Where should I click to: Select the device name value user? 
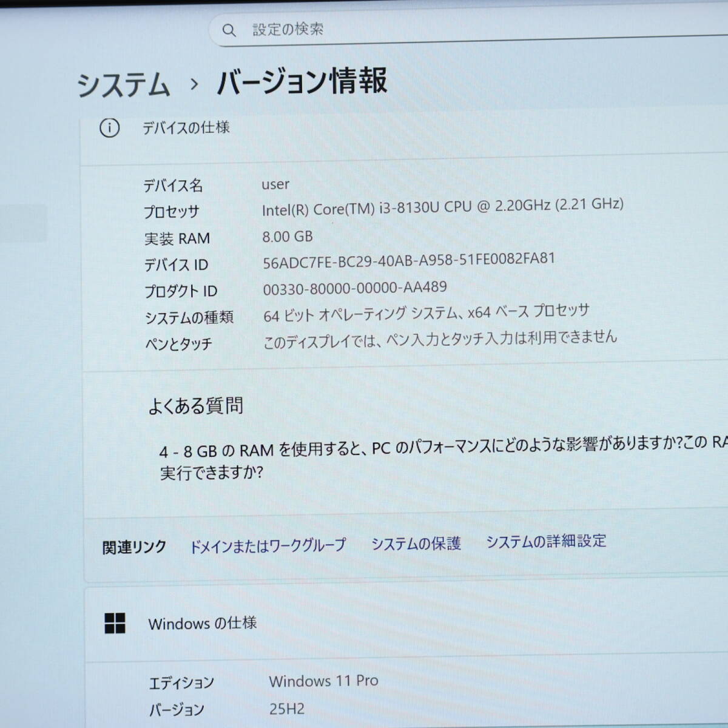click(x=275, y=184)
